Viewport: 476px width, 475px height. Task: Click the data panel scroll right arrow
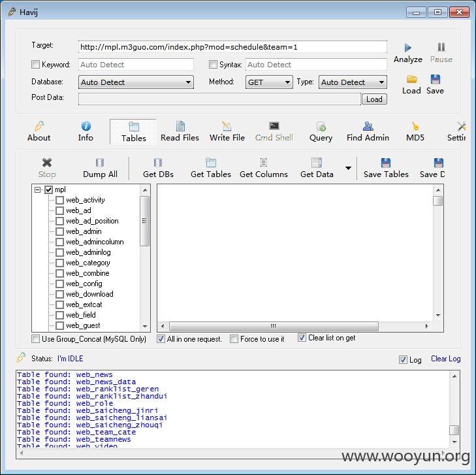coord(426,326)
